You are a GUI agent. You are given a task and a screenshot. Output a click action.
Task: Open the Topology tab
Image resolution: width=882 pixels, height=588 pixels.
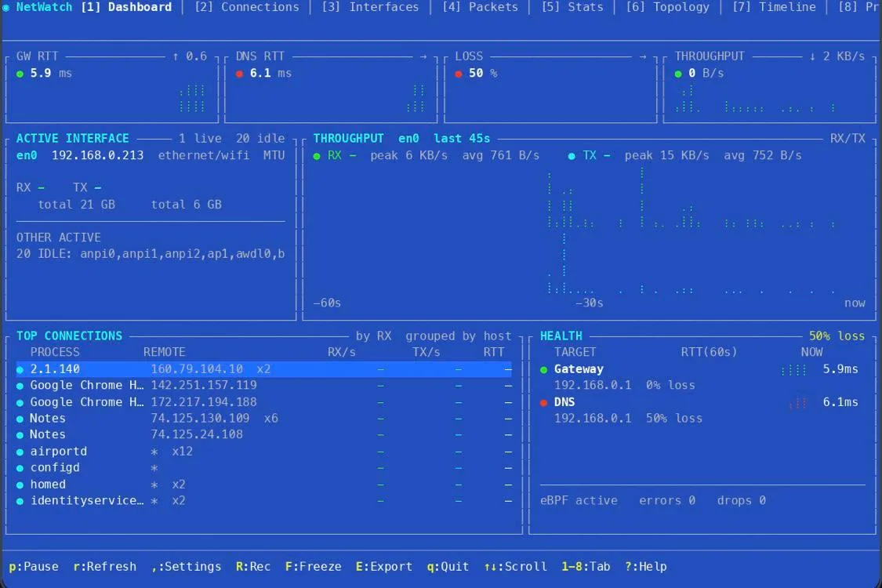click(668, 7)
